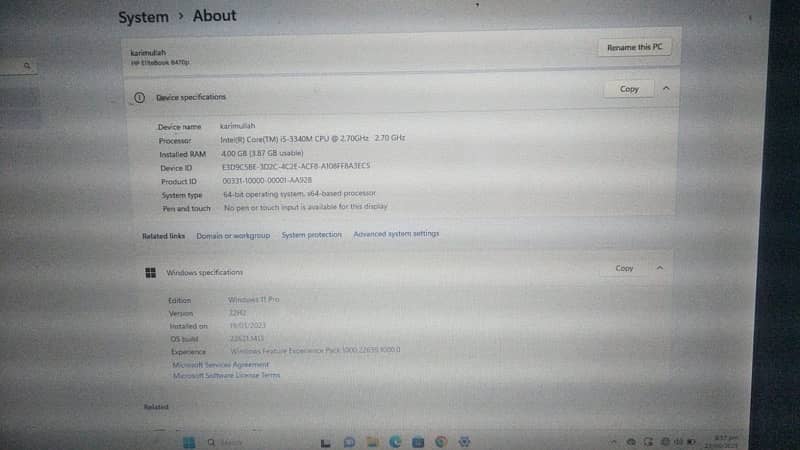
Task: Select the Installed on date value
Action: coord(247,325)
